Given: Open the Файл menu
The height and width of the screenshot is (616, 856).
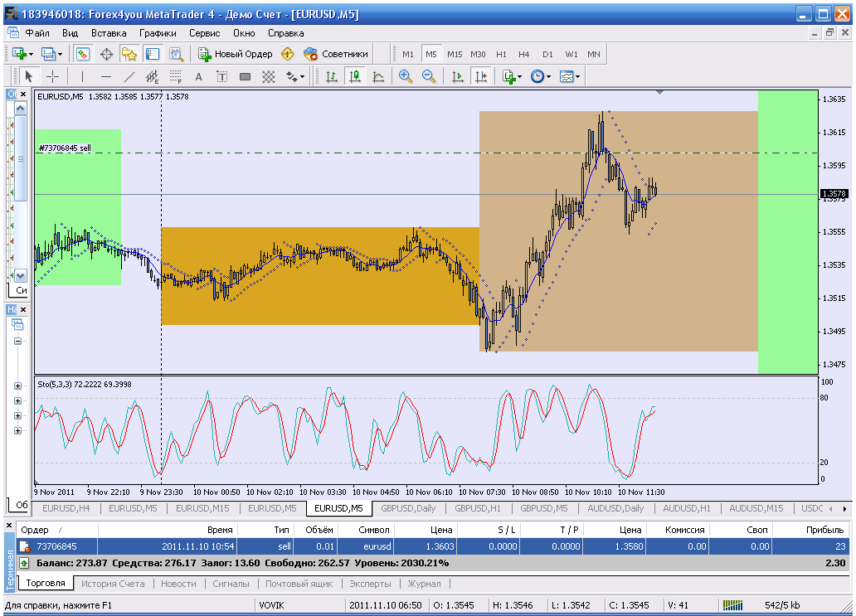Looking at the screenshot, I should click(37, 33).
